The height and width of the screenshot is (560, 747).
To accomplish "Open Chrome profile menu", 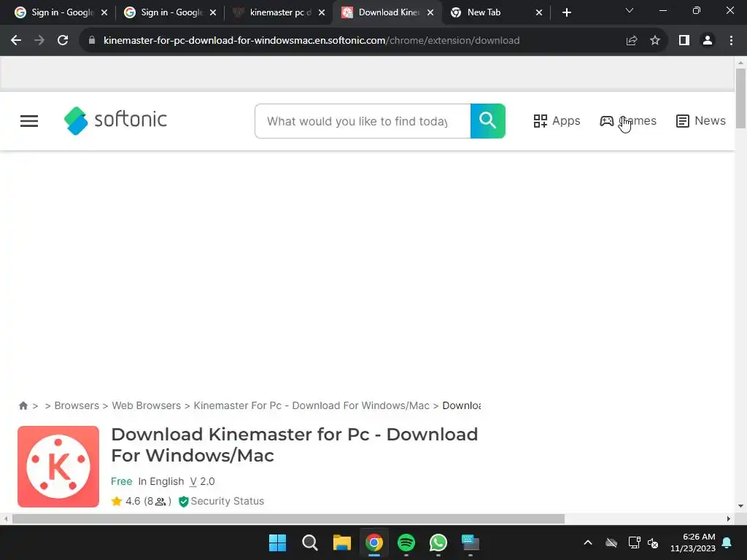I will (708, 41).
